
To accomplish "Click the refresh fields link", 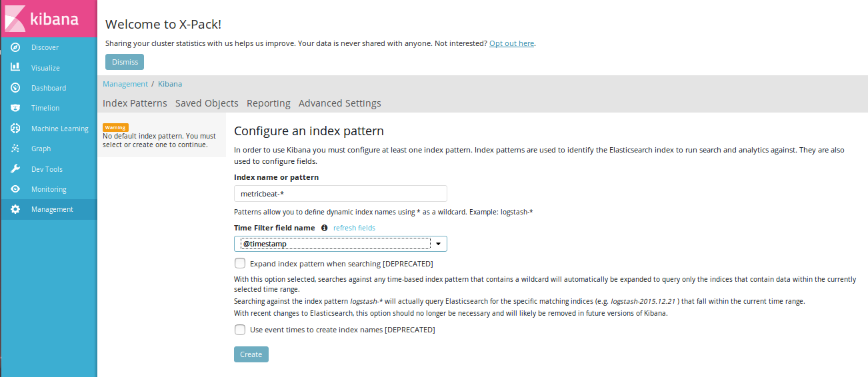I will click(x=354, y=228).
